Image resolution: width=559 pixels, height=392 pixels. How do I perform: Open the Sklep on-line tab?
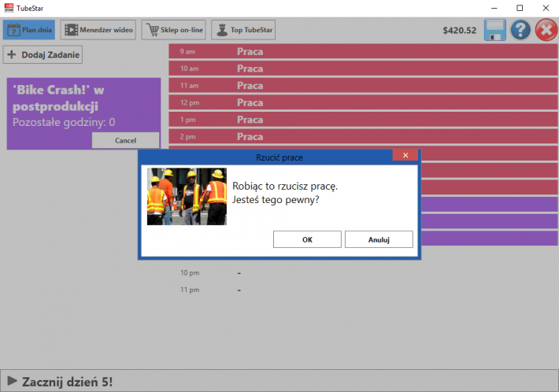click(x=174, y=30)
